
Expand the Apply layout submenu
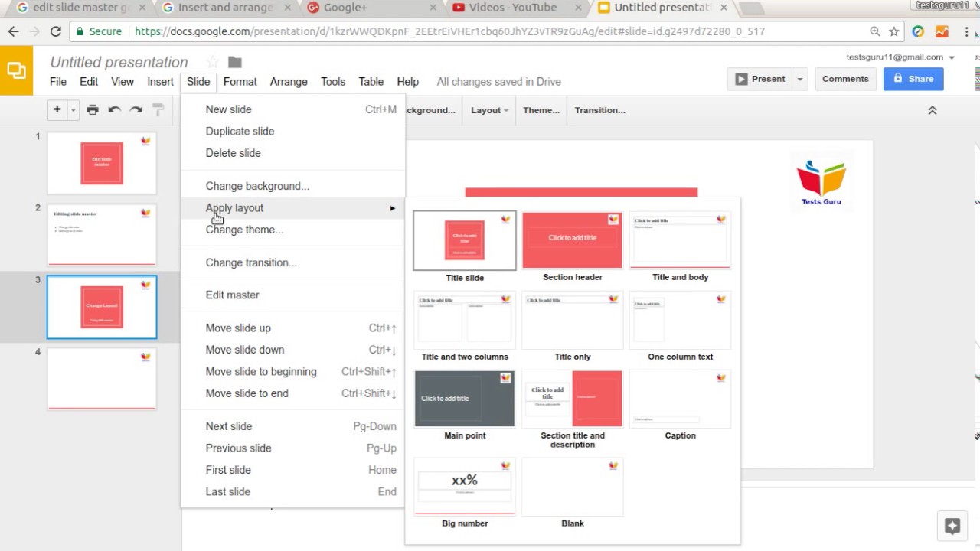[292, 208]
